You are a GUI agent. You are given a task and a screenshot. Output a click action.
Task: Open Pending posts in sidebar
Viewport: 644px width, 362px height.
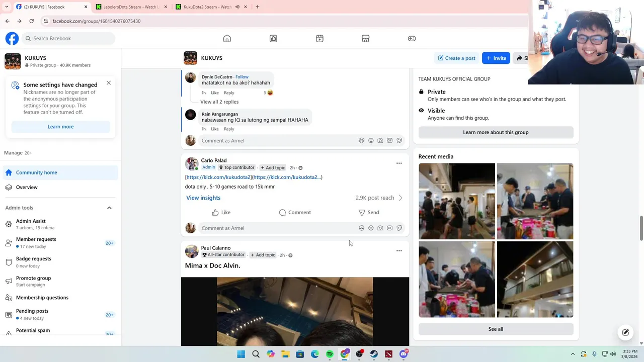60,314
